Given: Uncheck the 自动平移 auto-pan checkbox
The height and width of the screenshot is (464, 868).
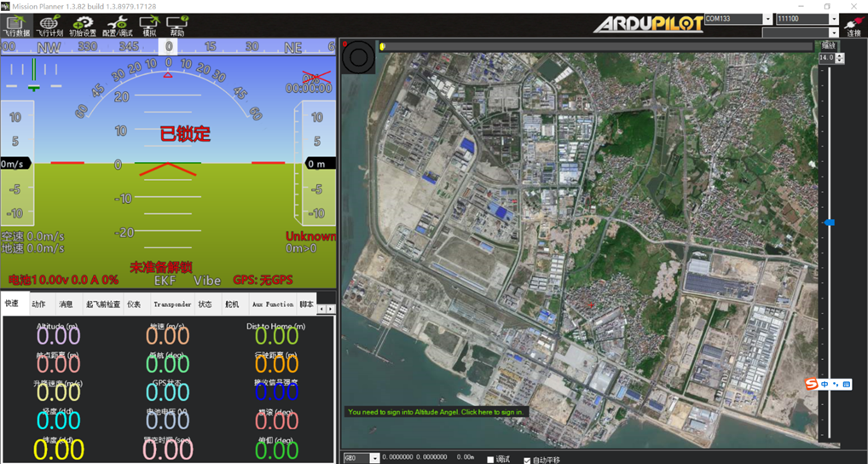Looking at the screenshot, I should tap(526, 460).
